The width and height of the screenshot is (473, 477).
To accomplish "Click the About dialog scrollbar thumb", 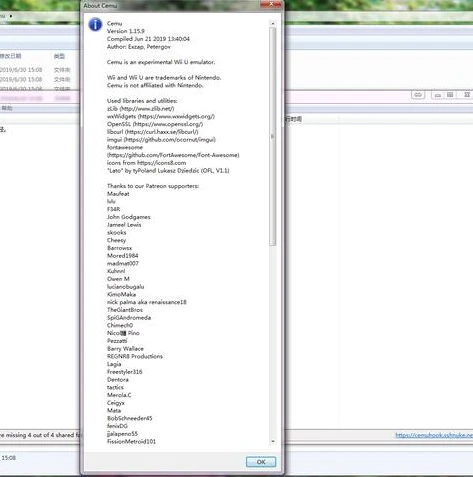I will click(273, 137).
